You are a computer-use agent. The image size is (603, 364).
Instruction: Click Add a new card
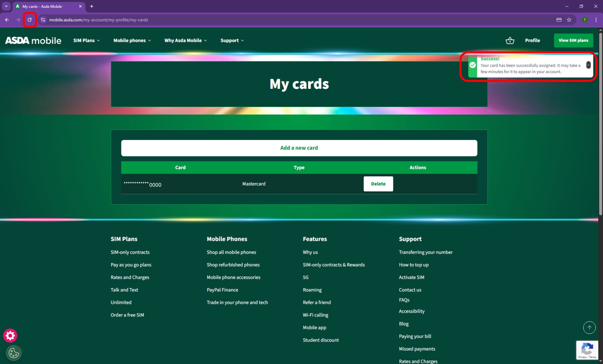pyautogui.click(x=299, y=148)
